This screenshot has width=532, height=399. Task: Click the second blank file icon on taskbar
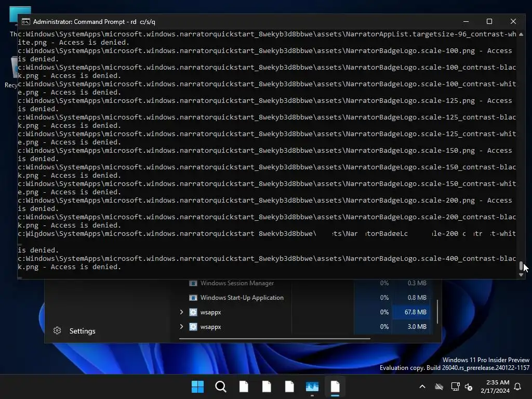click(x=267, y=387)
